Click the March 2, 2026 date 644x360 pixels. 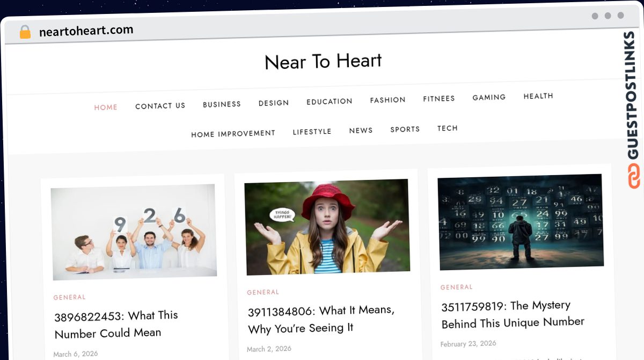[x=269, y=349]
